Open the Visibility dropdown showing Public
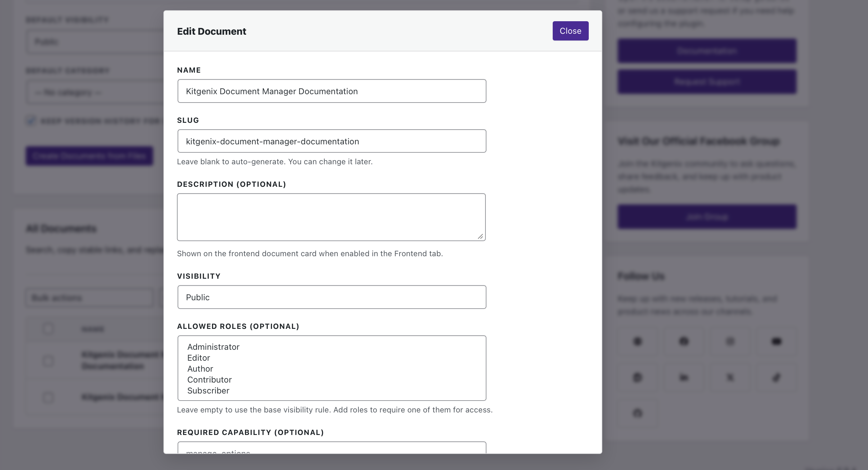The height and width of the screenshot is (470, 868). (332, 297)
